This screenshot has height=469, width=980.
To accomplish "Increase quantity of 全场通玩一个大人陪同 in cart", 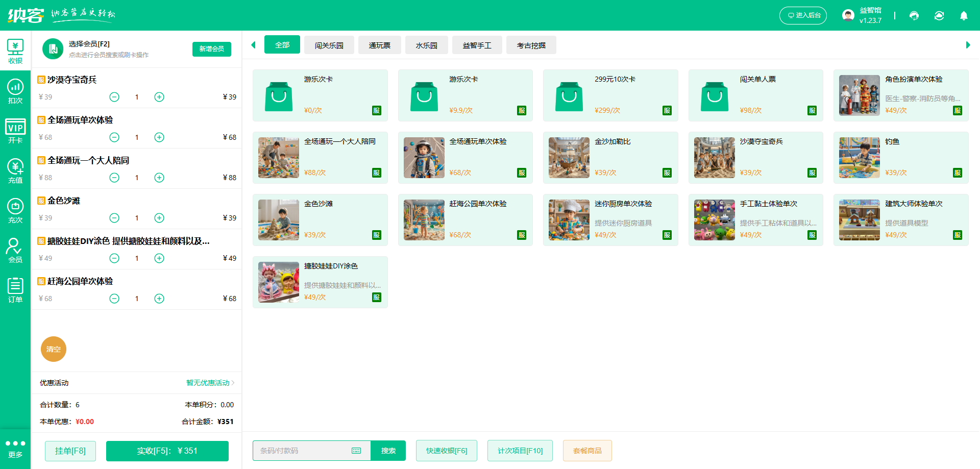I will pyautogui.click(x=159, y=178).
